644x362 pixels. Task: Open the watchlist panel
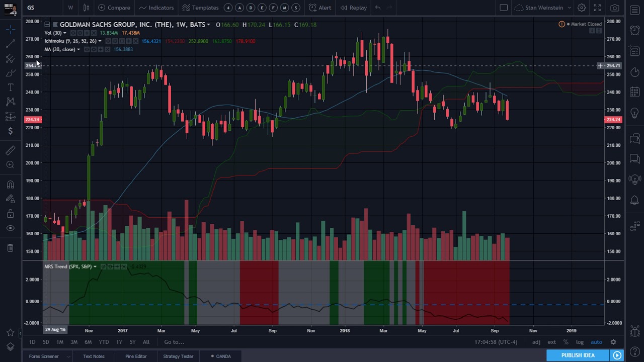click(x=635, y=10)
